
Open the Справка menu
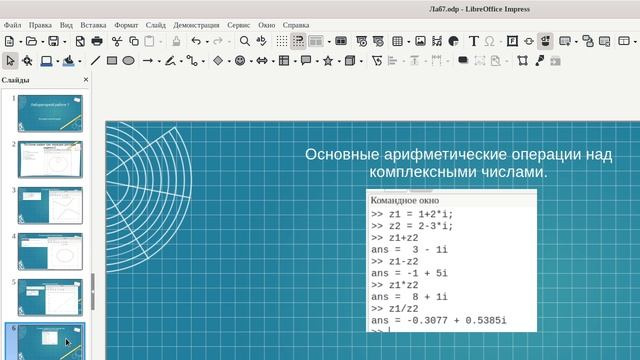(296, 25)
